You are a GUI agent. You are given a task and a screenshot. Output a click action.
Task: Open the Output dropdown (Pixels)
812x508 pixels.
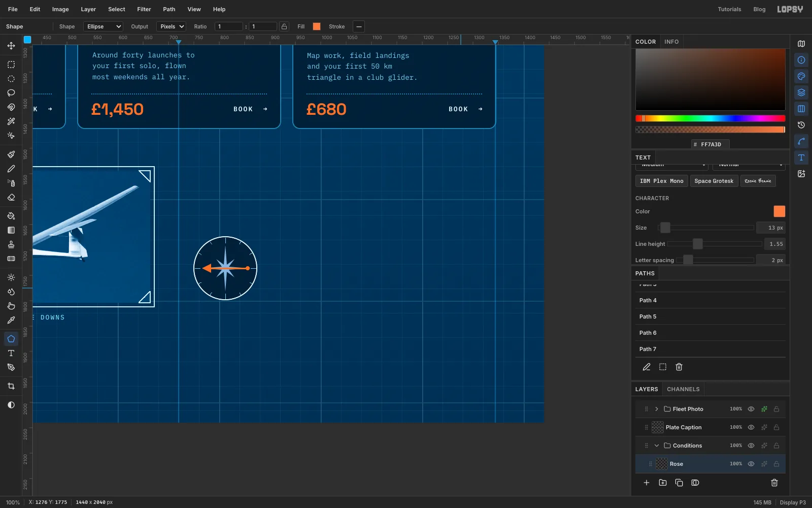click(171, 26)
